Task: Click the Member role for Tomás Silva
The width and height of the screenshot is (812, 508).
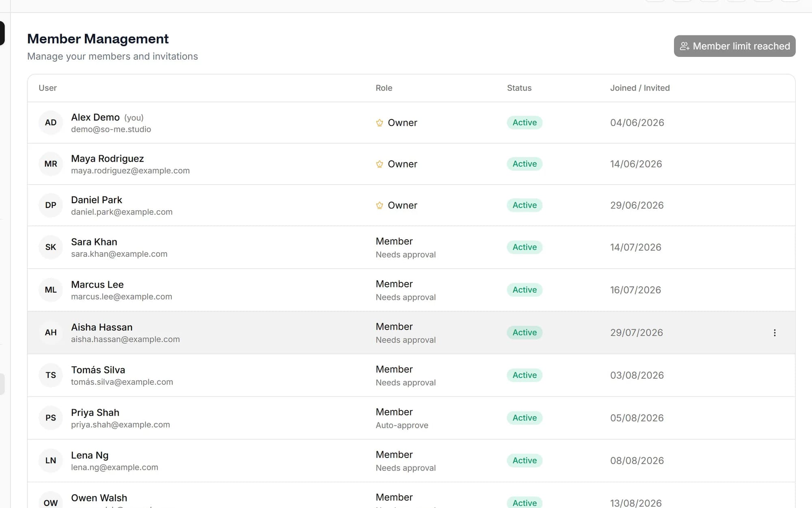Action: 394,369
